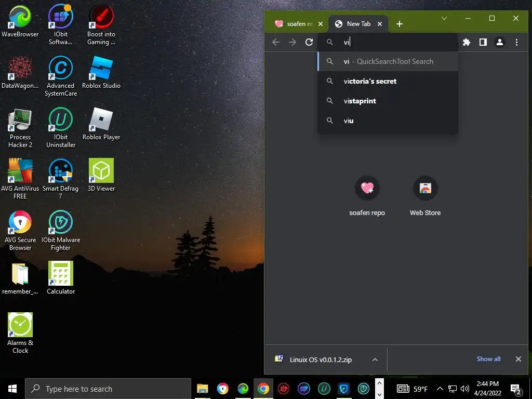Image resolution: width=532 pixels, height=399 pixels.
Task: Open the Web Store shortcut tile
Action: (x=425, y=196)
